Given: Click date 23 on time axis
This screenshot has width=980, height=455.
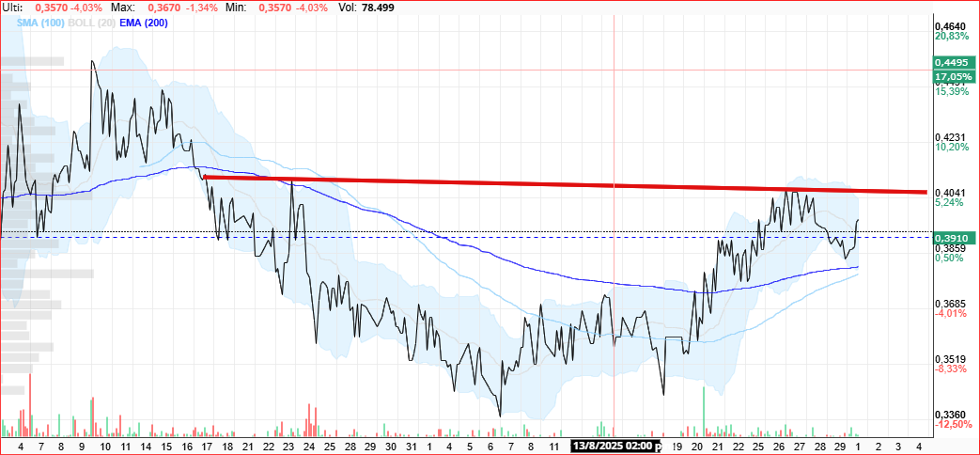Looking at the screenshot, I should tap(288, 447).
